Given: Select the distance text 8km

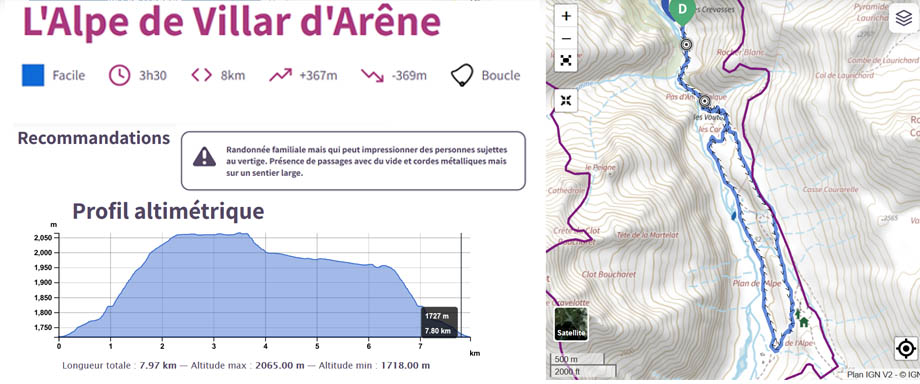Looking at the screenshot, I should coord(233,76).
